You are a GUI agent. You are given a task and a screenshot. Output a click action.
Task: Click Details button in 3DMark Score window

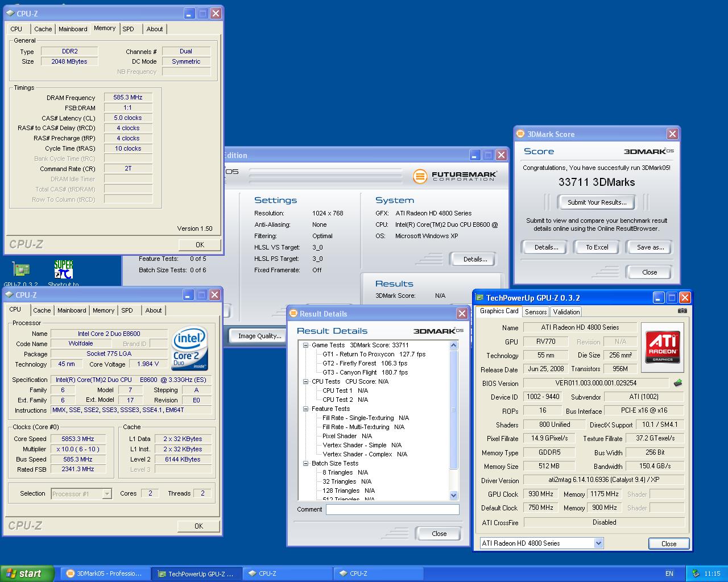point(546,247)
